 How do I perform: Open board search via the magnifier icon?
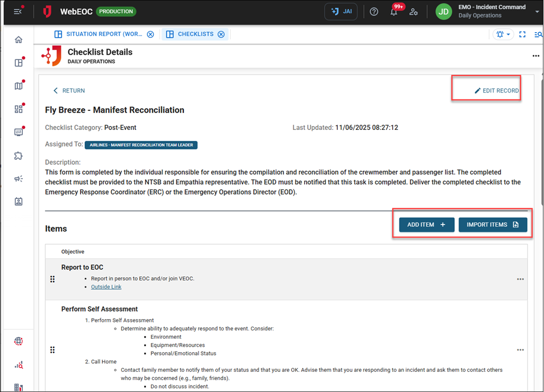(538, 34)
